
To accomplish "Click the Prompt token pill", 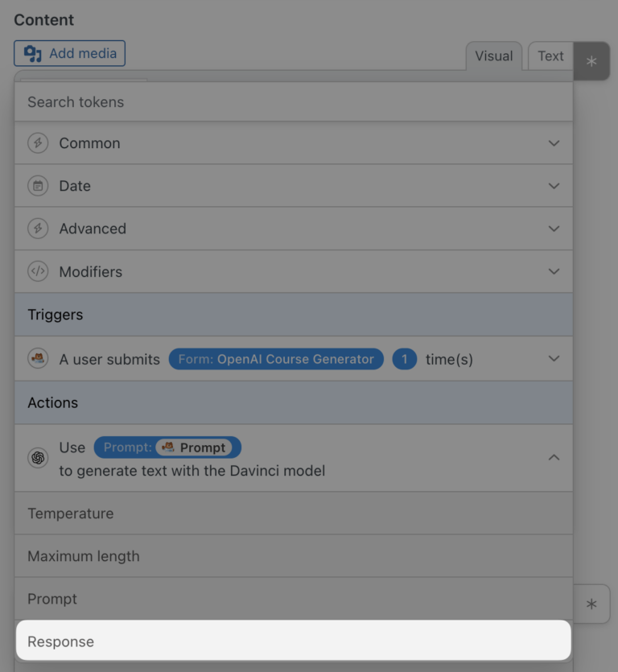I will tap(167, 447).
